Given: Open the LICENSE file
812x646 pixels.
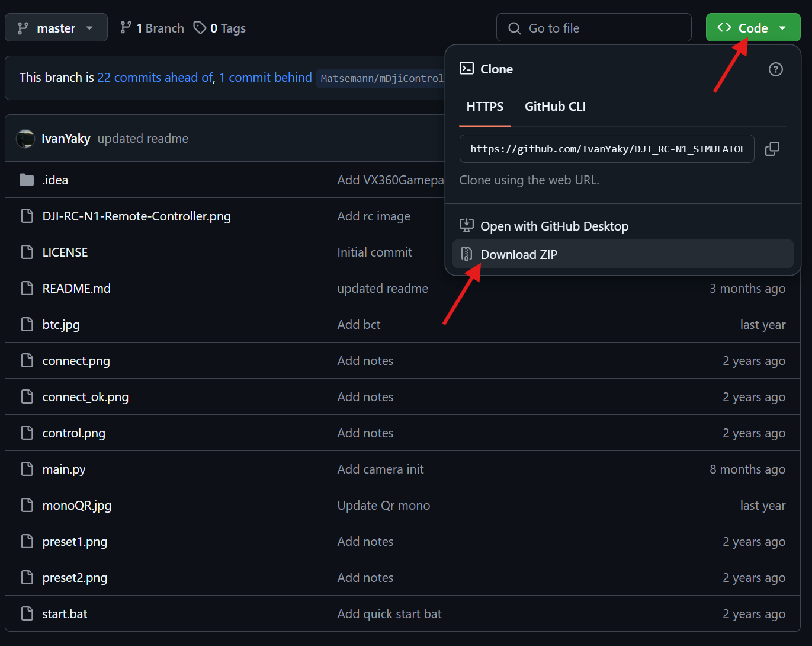Looking at the screenshot, I should pos(65,252).
